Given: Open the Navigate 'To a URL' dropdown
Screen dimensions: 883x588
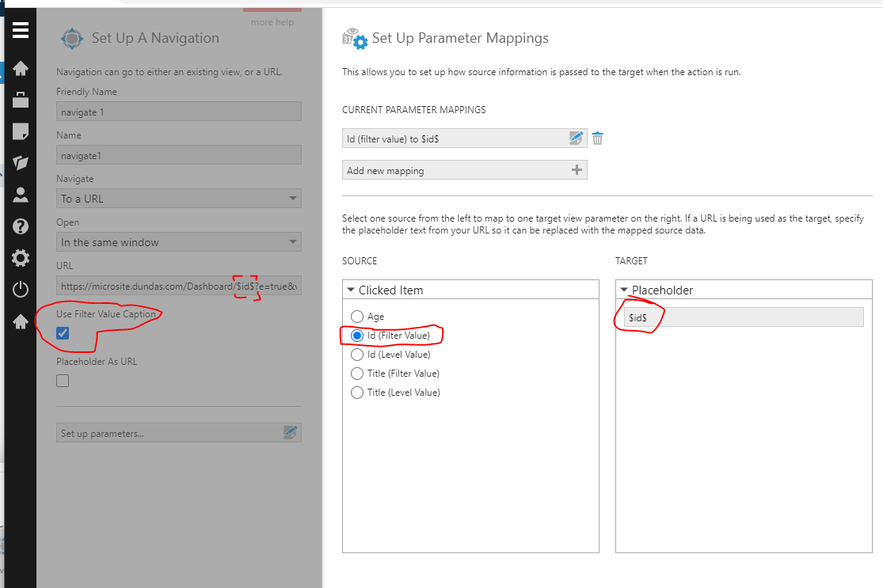Looking at the screenshot, I should (x=178, y=199).
